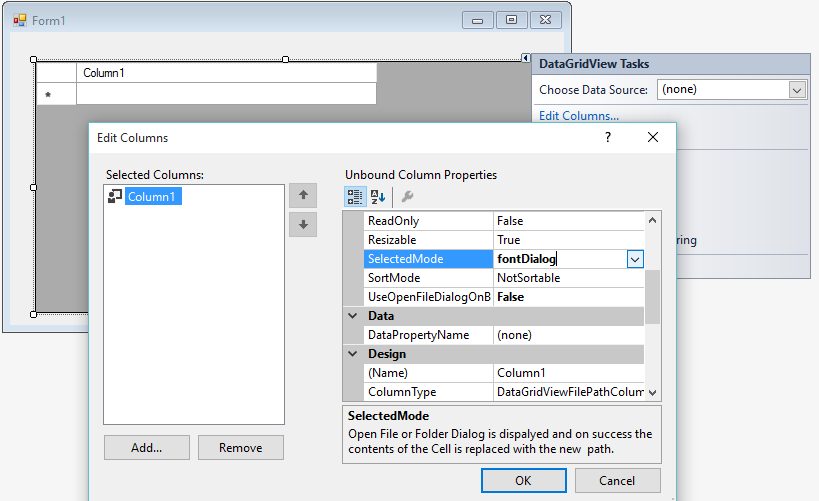
Task: Select the ReadOnly property row
Action: pos(428,221)
